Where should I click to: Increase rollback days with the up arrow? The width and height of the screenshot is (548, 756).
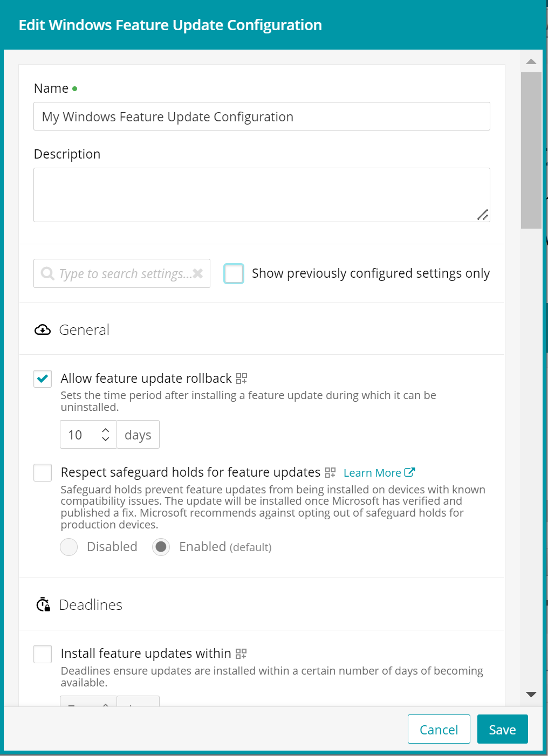tap(106, 430)
